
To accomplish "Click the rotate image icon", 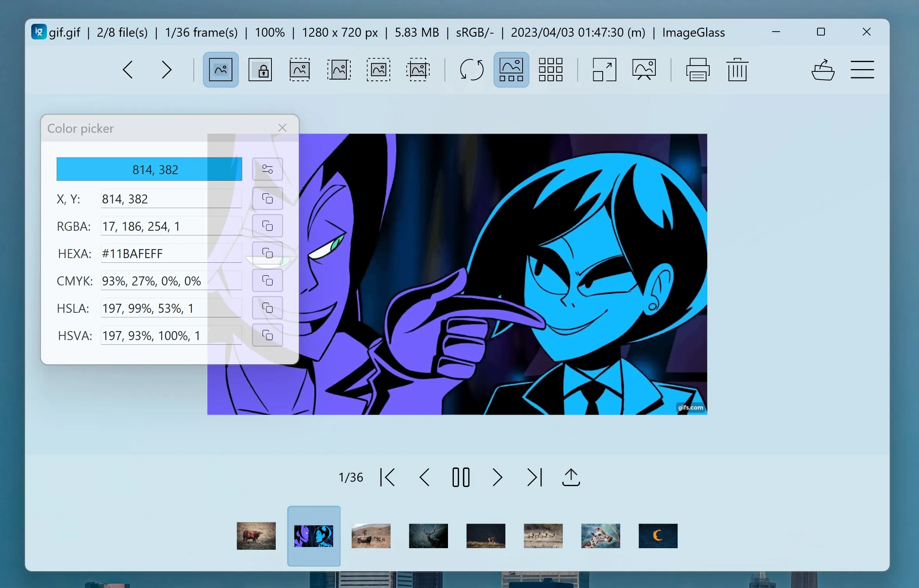I will (x=471, y=70).
